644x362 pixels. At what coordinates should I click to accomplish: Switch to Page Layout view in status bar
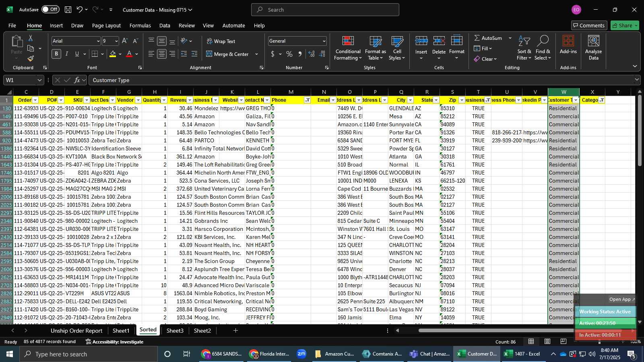pyautogui.click(x=547, y=341)
